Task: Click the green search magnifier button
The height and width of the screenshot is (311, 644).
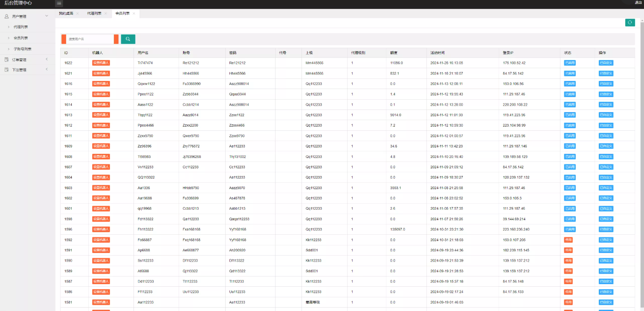Action: coord(128,39)
